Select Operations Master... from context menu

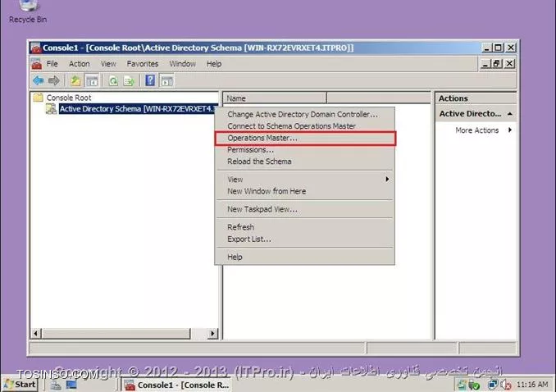click(x=305, y=138)
